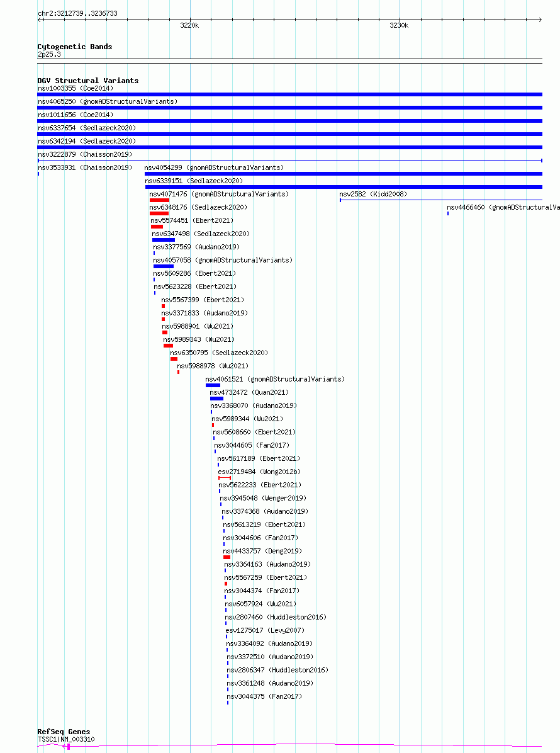Click nsv3364092 (Audano2019) label
560x753 pixels.
(269, 643)
